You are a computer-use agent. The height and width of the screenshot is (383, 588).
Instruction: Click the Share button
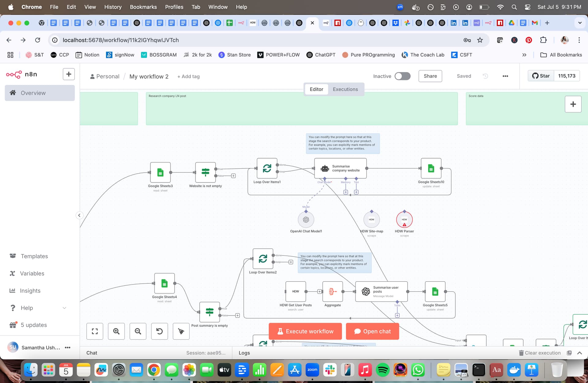click(x=430, y=76)
